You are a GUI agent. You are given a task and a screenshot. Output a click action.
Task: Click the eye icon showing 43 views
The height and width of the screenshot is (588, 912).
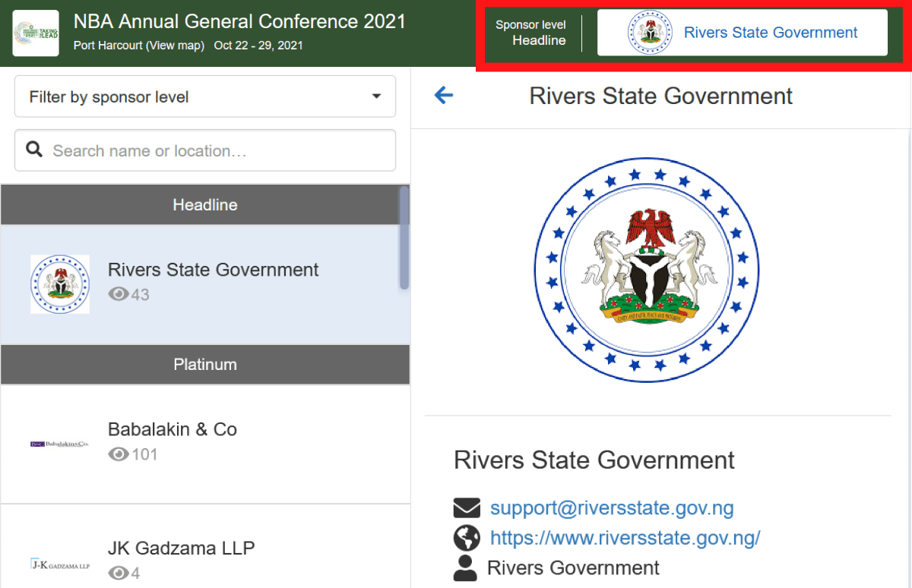(x=119, y=294)
